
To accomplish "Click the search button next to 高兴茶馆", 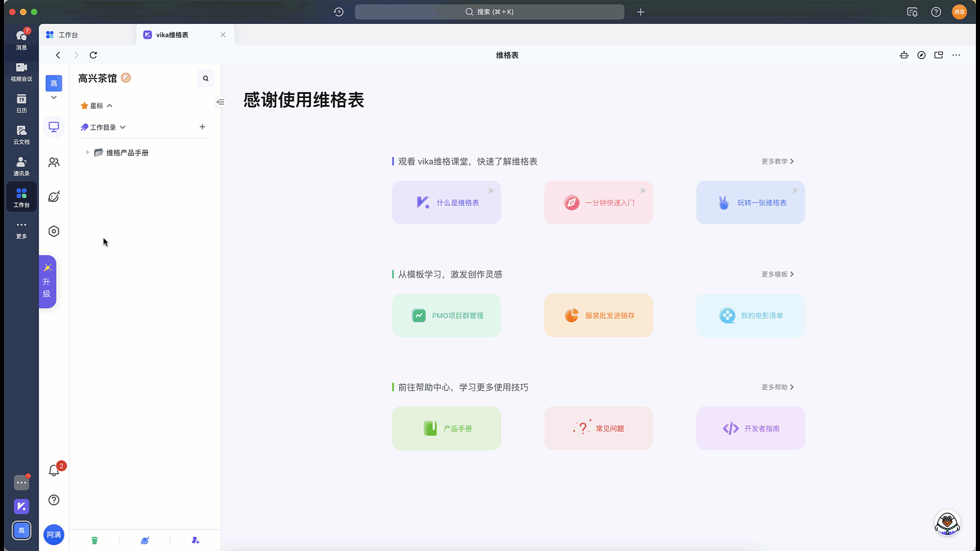I will [206, 78].
